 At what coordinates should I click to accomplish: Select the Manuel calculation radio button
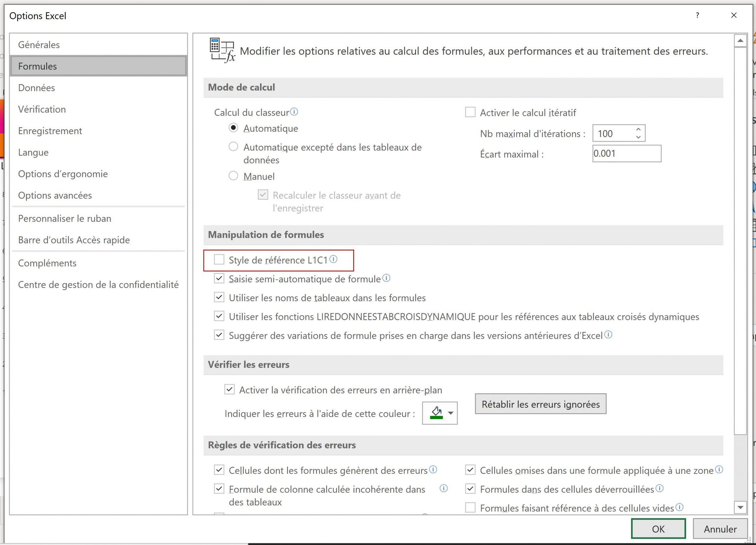pos(233,176)
